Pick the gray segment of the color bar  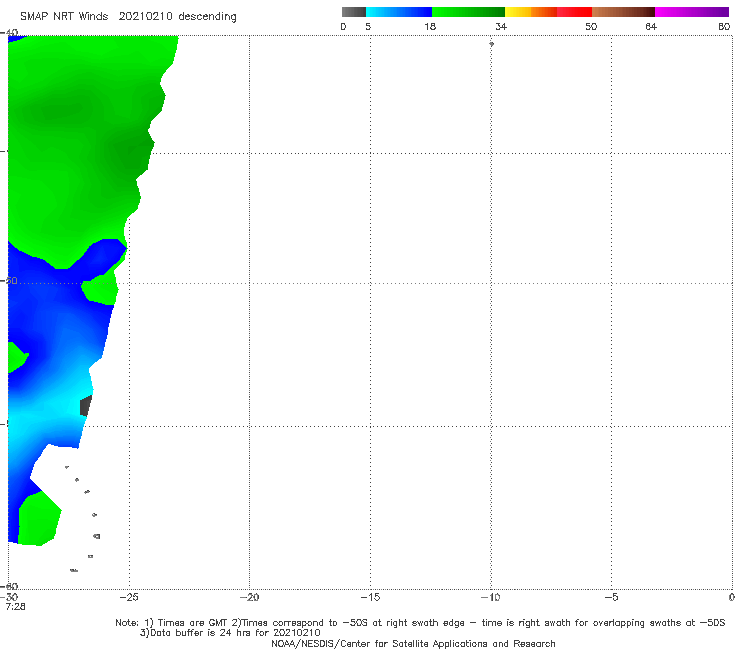[354, 12]
